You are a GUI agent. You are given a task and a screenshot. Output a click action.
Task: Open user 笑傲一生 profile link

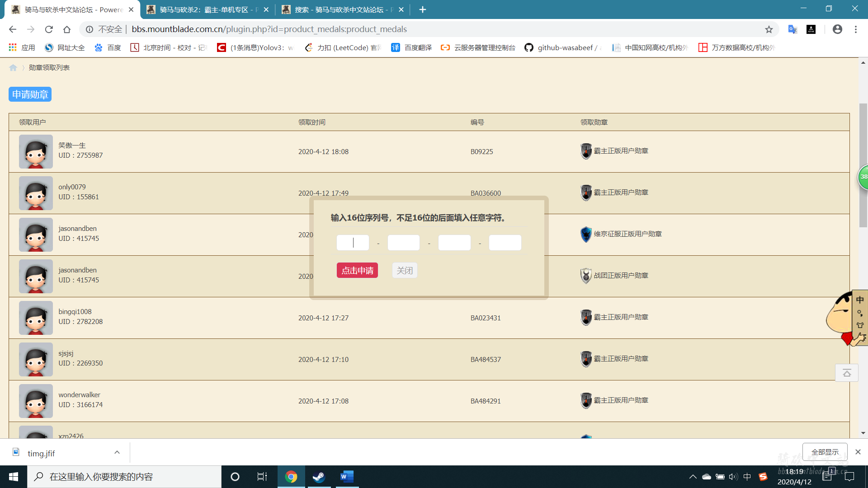72,145
